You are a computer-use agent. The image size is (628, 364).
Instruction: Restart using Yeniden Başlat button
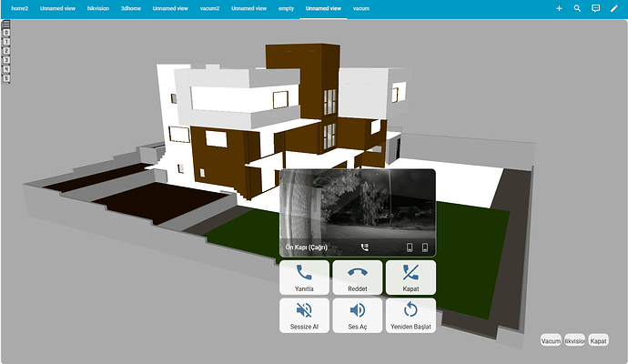tap(410, 316)
